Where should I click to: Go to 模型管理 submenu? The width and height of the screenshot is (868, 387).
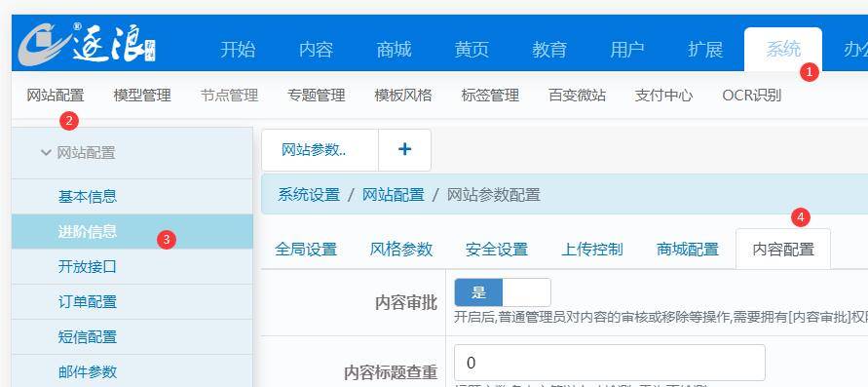click(x=142, y=96)
